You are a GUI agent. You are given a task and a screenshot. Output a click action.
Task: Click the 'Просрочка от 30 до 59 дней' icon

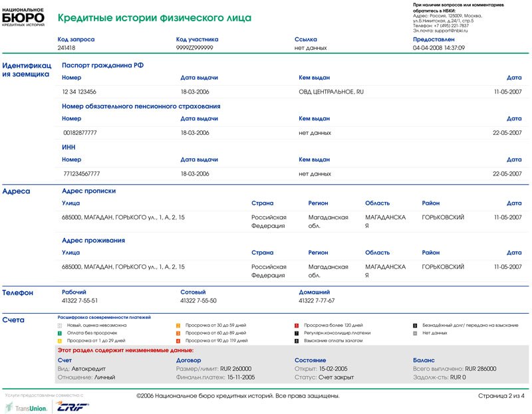[178, 326]
